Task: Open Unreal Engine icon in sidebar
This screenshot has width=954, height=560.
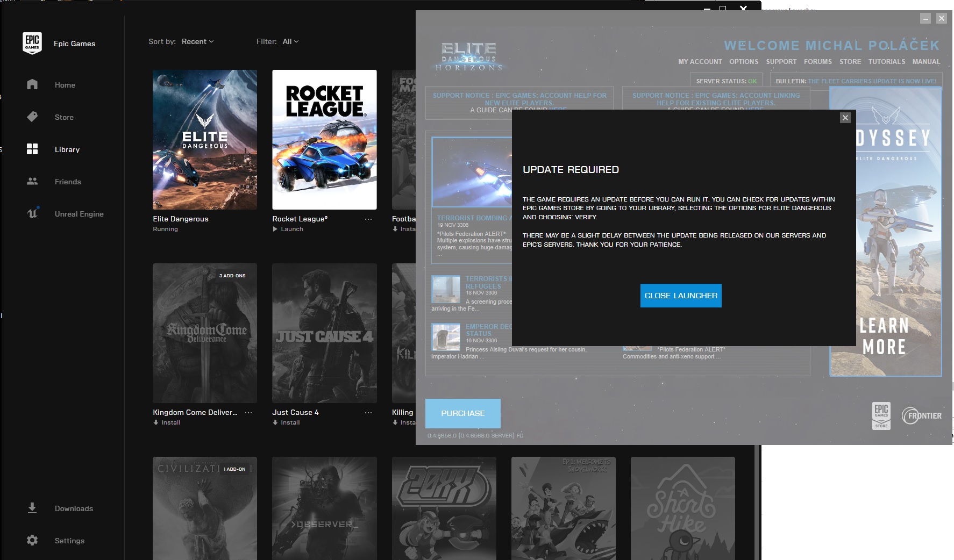Action: 32,213
